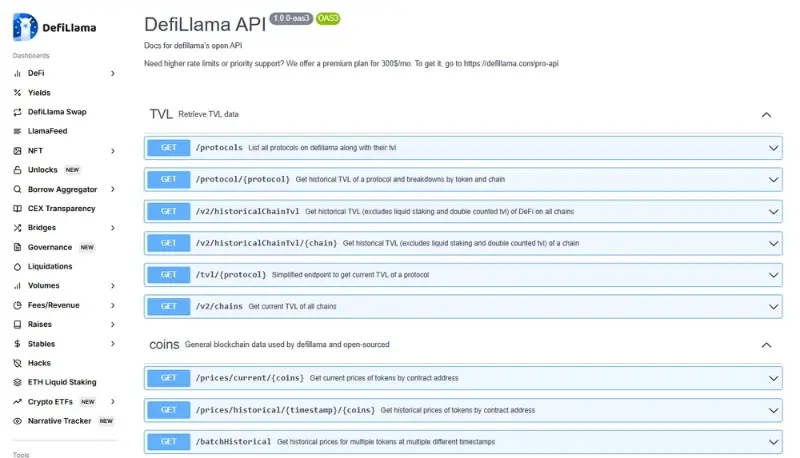800x458 pixels.
Task: Click the 1.0.0-oas3 version badge
Action: click(x=291, y=18)
